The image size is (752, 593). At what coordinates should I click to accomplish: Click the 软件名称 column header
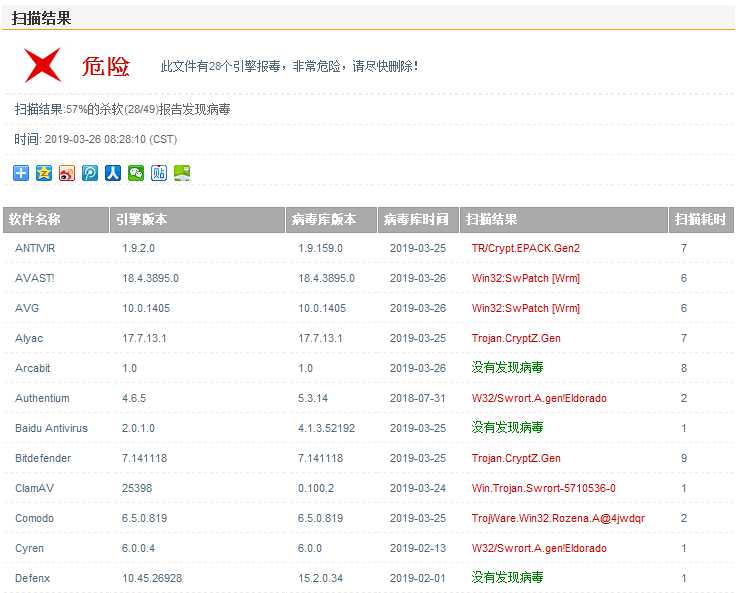(x=56, y=220)
